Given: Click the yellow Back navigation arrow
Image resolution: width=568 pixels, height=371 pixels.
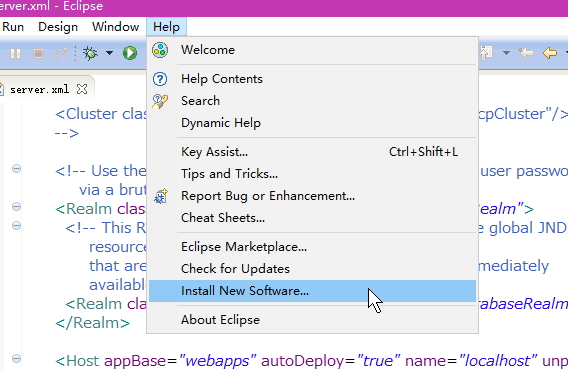Looking at the screenshot, I should tap(550, 53).
